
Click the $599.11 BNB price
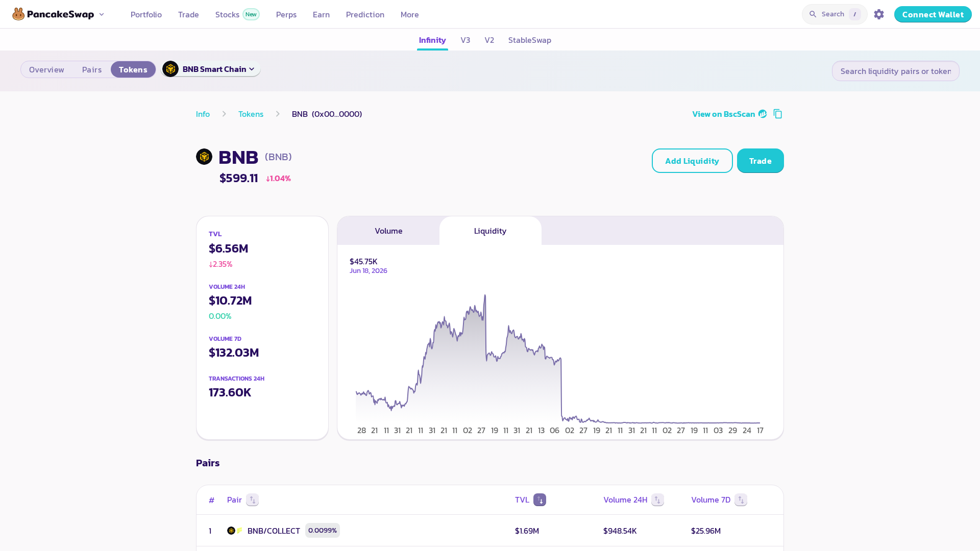[x=239, y=178]
